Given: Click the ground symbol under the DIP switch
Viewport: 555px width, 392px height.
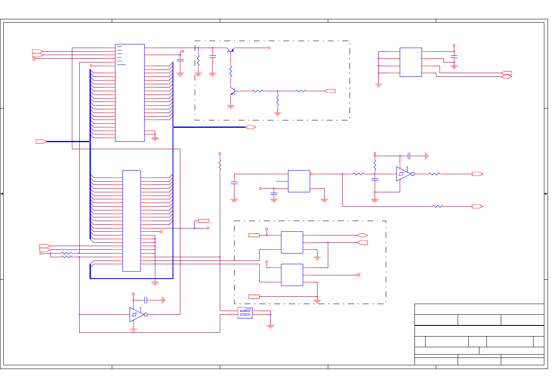Looking at the screenshot, I should point(270,327).
